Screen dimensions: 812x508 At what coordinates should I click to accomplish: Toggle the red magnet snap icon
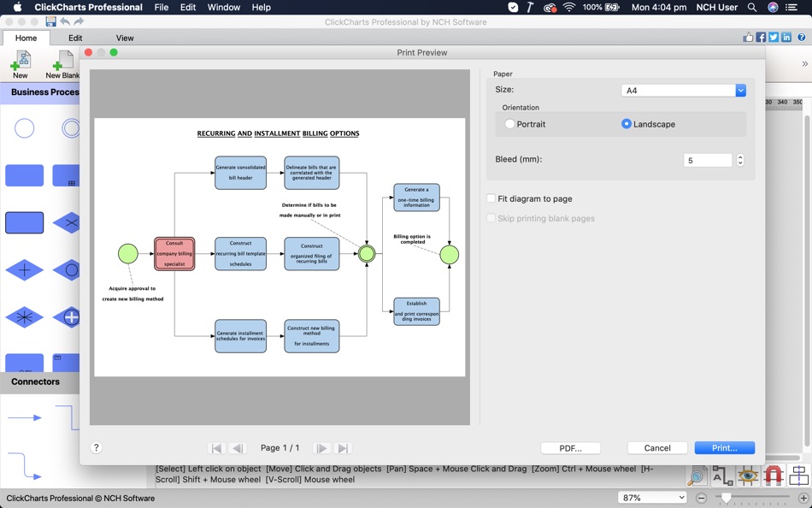[x=774, y=476]
